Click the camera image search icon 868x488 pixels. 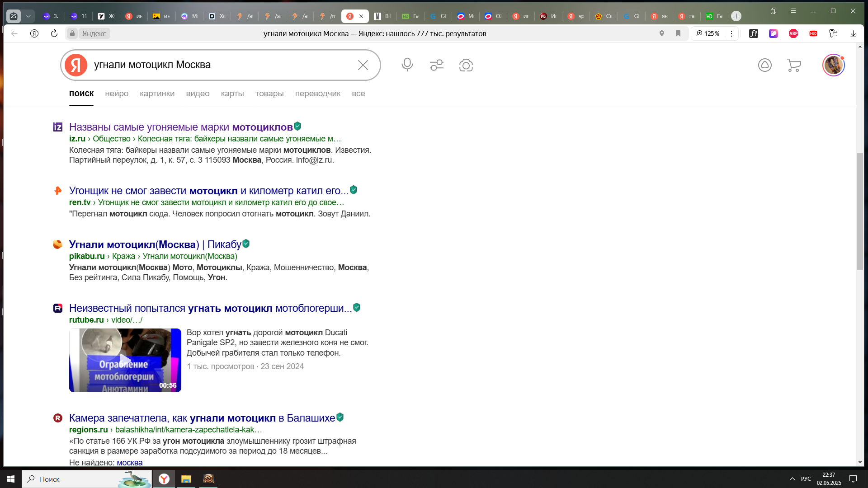pos(466,65)
